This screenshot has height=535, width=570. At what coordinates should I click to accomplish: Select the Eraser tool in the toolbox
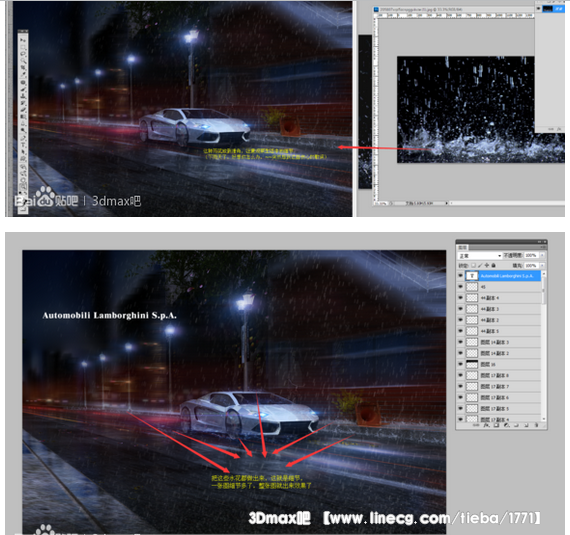tap(23, 110)
